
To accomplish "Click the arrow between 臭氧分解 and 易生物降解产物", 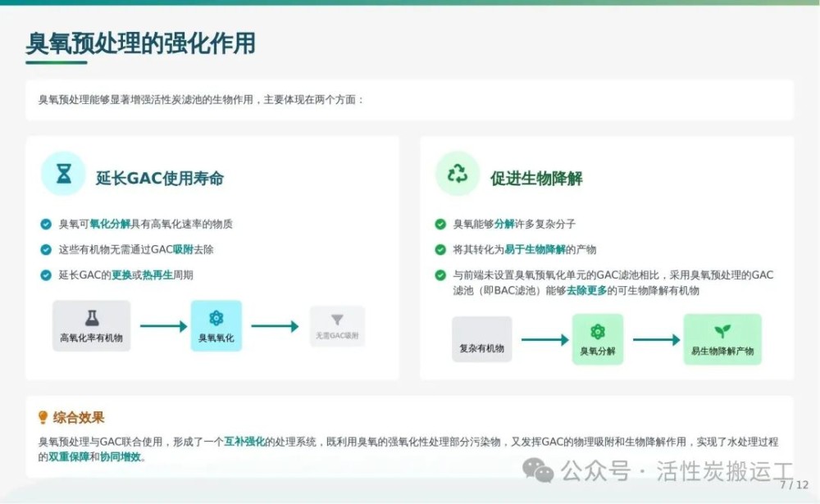I will 657,339.
